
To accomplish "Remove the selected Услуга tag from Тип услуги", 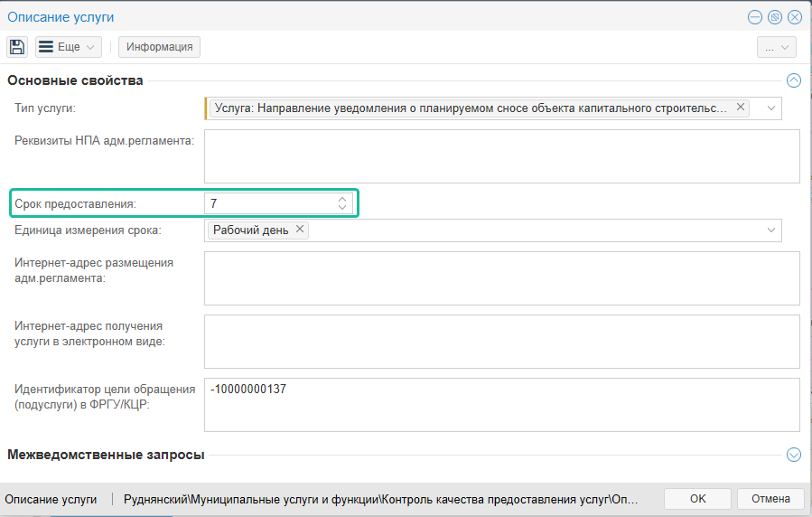I will tap(741, 108).
